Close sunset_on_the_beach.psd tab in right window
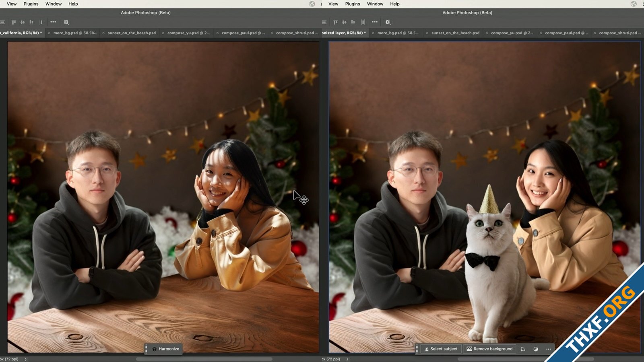This screenshot has height=362, width=644. click(427, 33)
